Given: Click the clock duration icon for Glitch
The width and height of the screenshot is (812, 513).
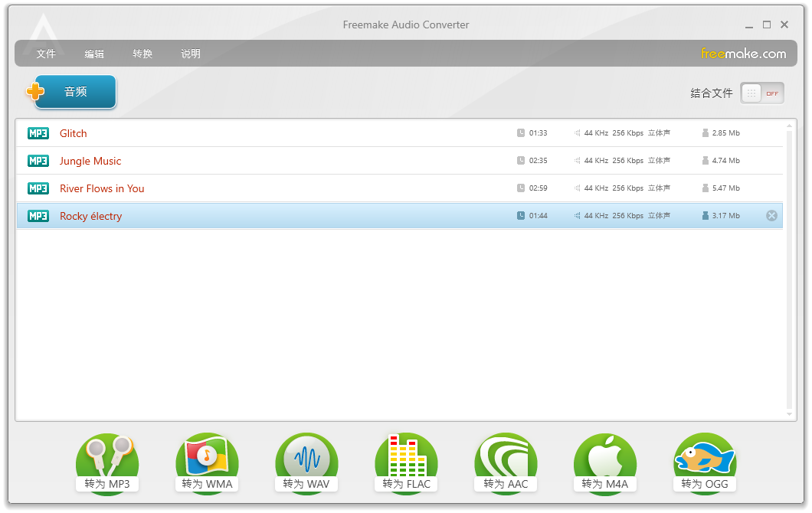Looking at the screenshot, I should click(x=521, y=133).
